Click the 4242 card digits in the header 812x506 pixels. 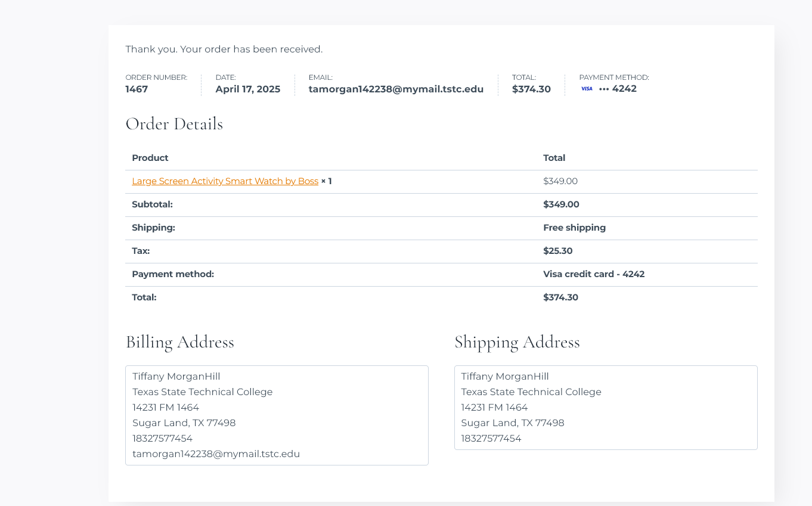[624, 89]
